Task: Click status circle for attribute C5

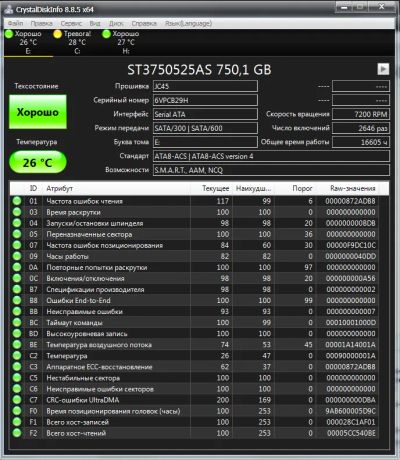Action: pyautogui.click(x=17, y=378)
